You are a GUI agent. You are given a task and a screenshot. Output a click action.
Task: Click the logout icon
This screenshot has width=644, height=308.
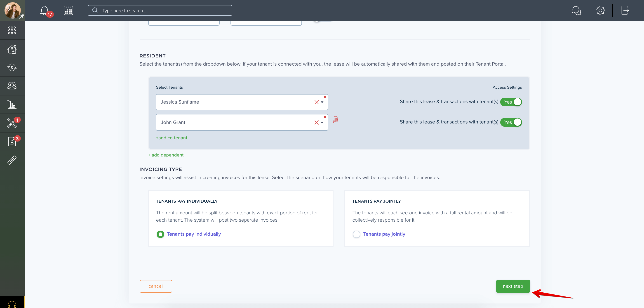pyautogui.click(x=625, y=10)
